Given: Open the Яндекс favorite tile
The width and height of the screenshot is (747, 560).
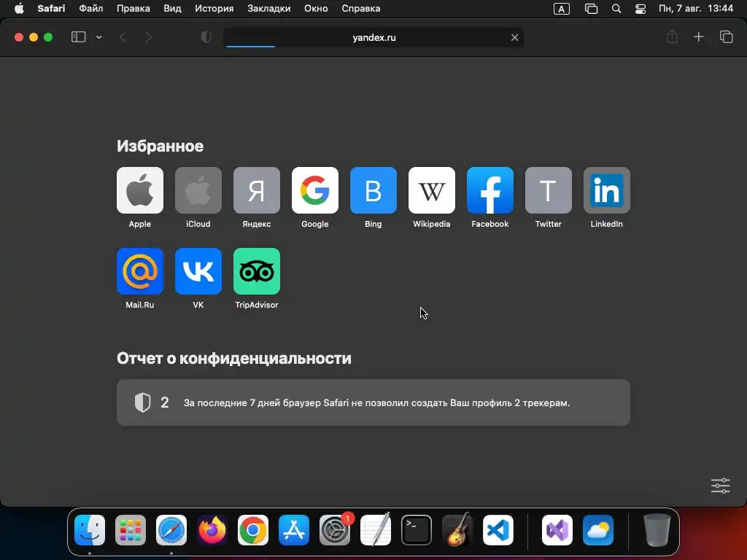Looking at the screenshot, I should 256,190.
